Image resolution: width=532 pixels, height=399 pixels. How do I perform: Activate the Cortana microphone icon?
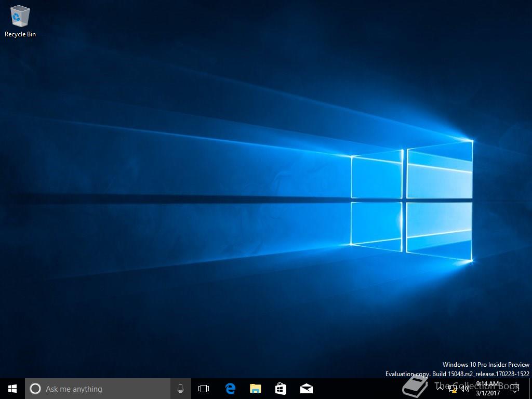click(180, 389)
